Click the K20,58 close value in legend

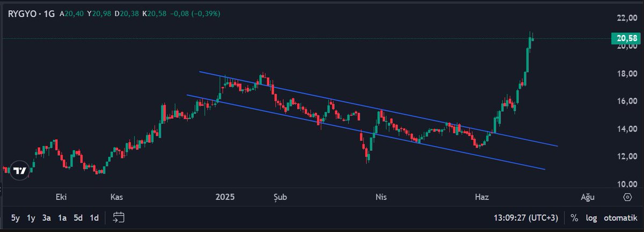155,13
